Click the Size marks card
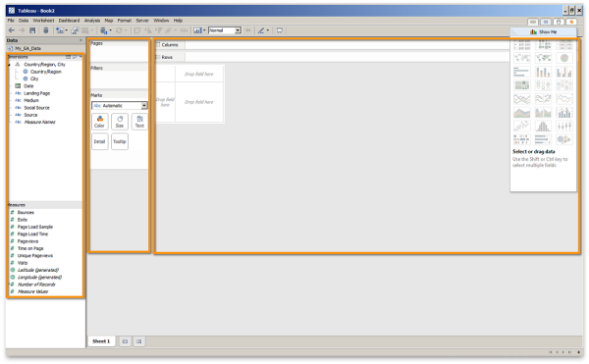The image size is (589, 364). click(x=120, y=122)
